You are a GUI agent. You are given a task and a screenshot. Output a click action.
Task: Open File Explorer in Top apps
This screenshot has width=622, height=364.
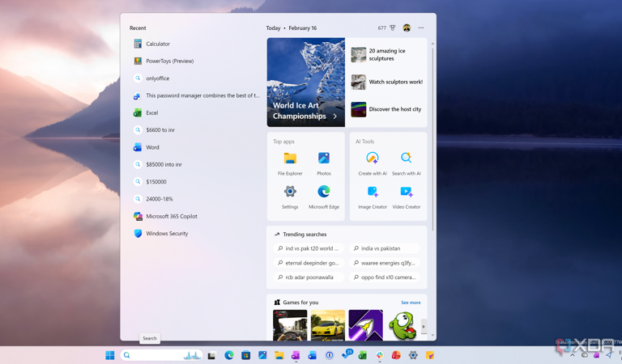click(x=290, y=164)
